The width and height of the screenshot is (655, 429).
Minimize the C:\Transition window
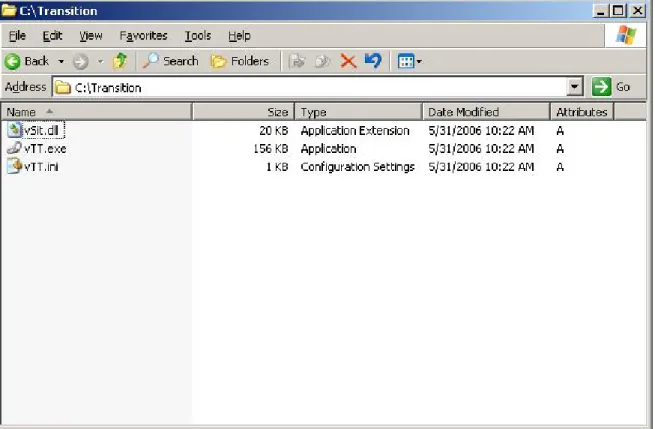tap(600, 10)
